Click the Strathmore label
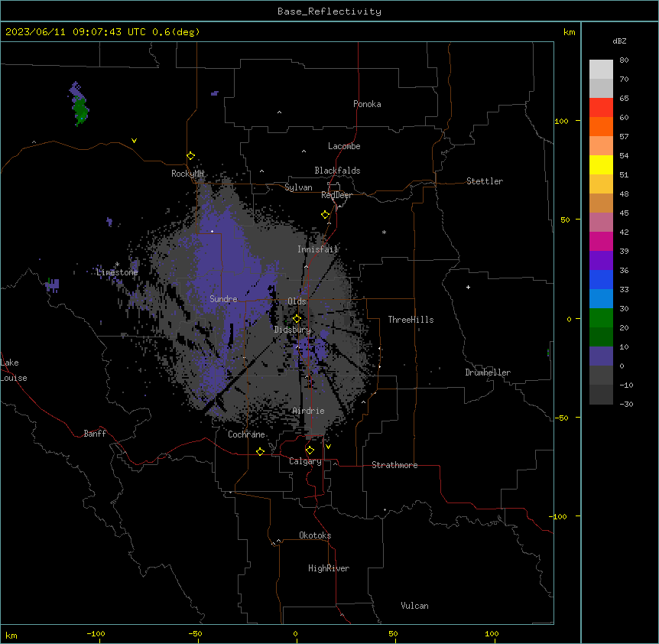The width and height of the screenshot is (659, 644). (x=394, y=465)
